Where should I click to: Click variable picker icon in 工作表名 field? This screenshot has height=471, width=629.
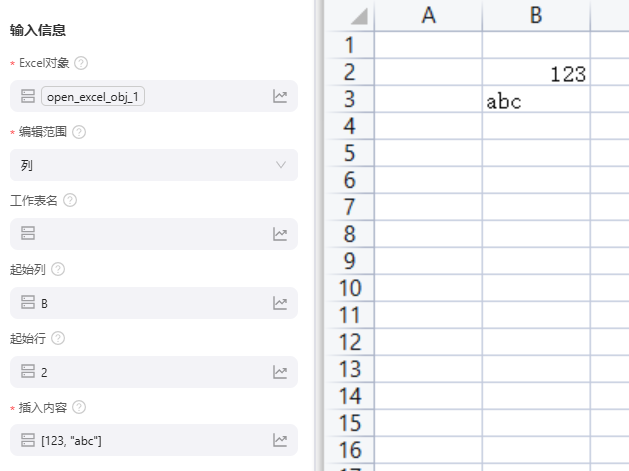(x=280, y=234)
